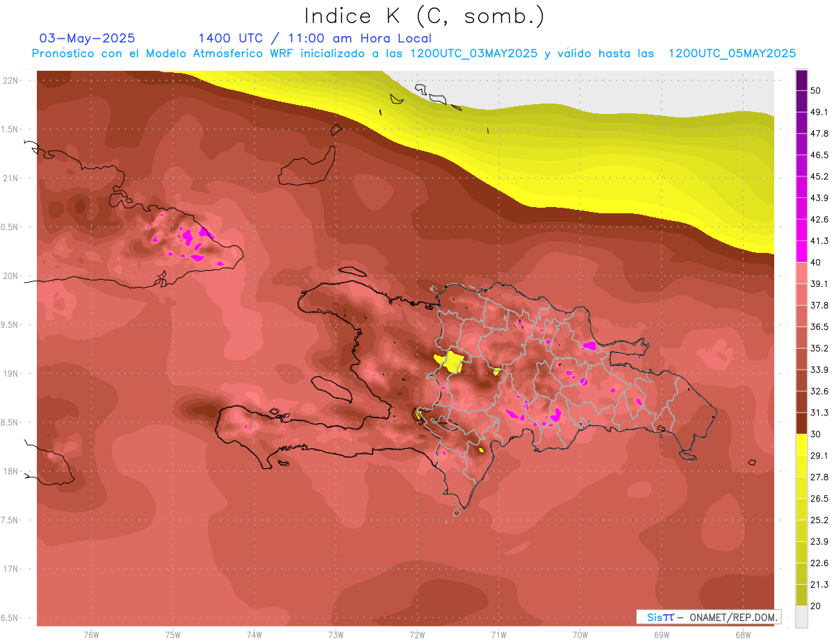
Task: Click the colorbar value 22.6
Action: click(x=819, y=563)
